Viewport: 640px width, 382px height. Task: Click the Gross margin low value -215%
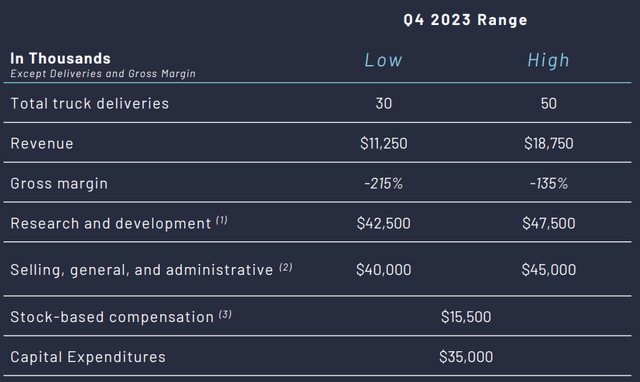(x=384, y=183)
